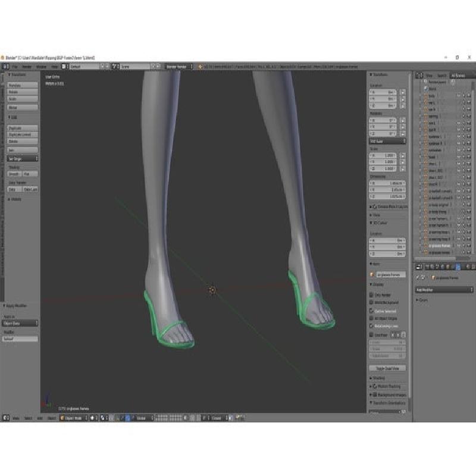Enable the Only Render checkbox
Viewport: 476px width, 476px height.
click(x=371, y=295)
